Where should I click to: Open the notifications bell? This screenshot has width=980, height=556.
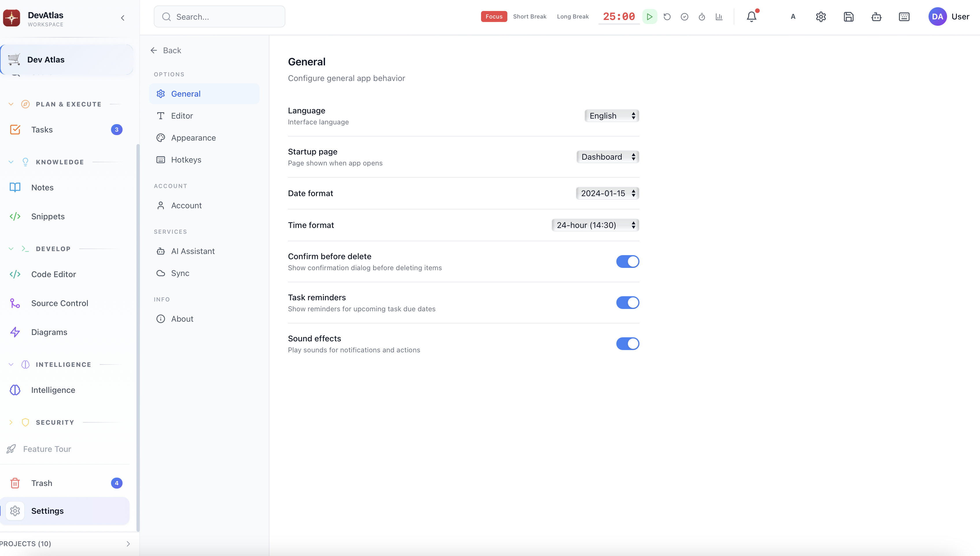[x=751, y=16]
